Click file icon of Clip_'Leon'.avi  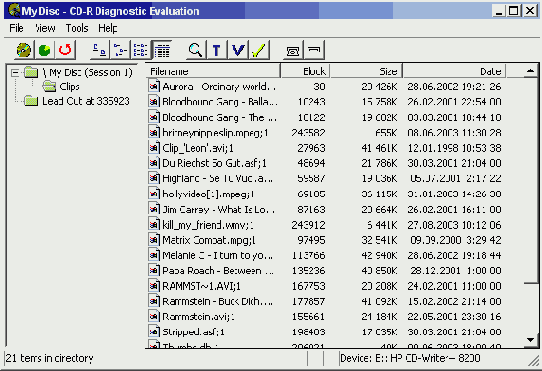click(154, 148)
